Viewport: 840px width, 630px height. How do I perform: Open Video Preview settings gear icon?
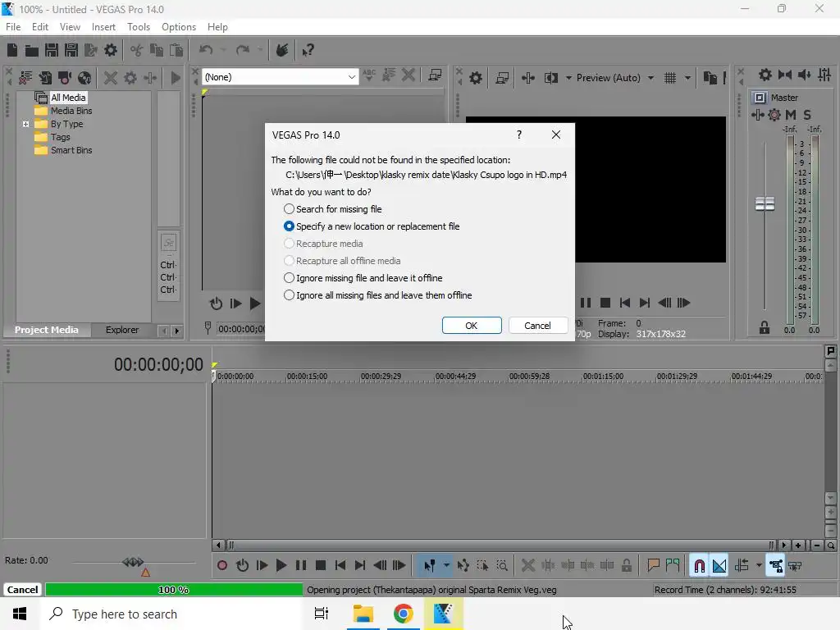[476, 78]
